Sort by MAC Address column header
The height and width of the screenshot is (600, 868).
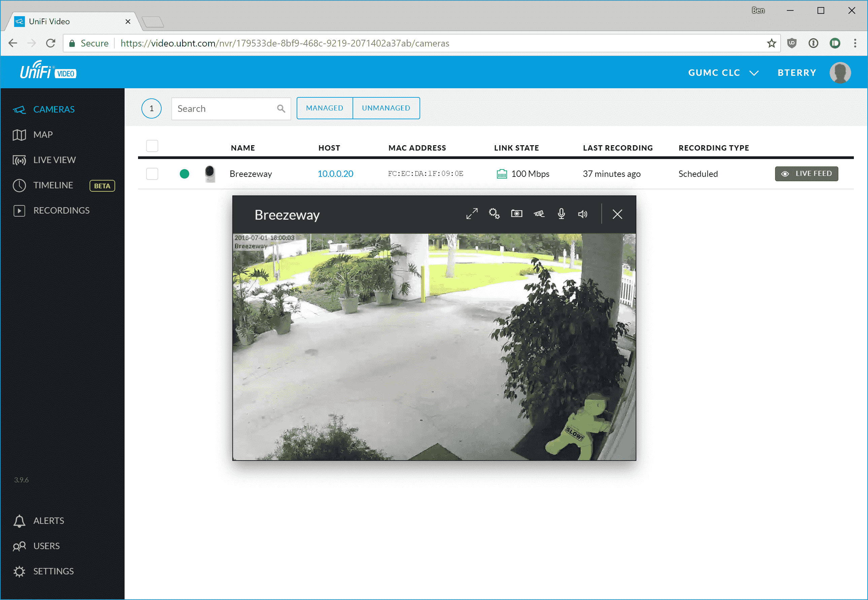point(417,148)
